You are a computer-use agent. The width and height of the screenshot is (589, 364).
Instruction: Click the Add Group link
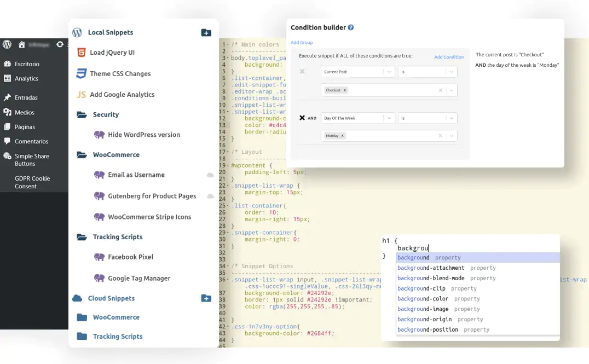pos(302,42)
